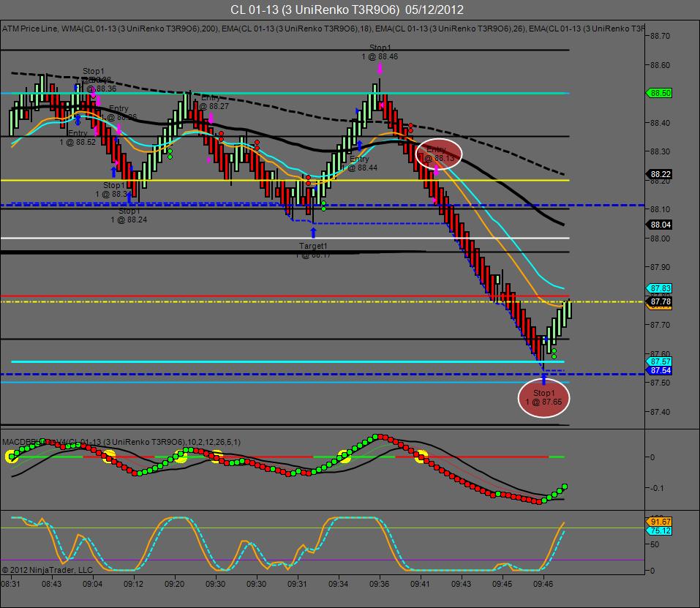The width and height of the screenshot is (700, 608).
Task: Click the 09:31 time axis label
Action: click(297, 584)
